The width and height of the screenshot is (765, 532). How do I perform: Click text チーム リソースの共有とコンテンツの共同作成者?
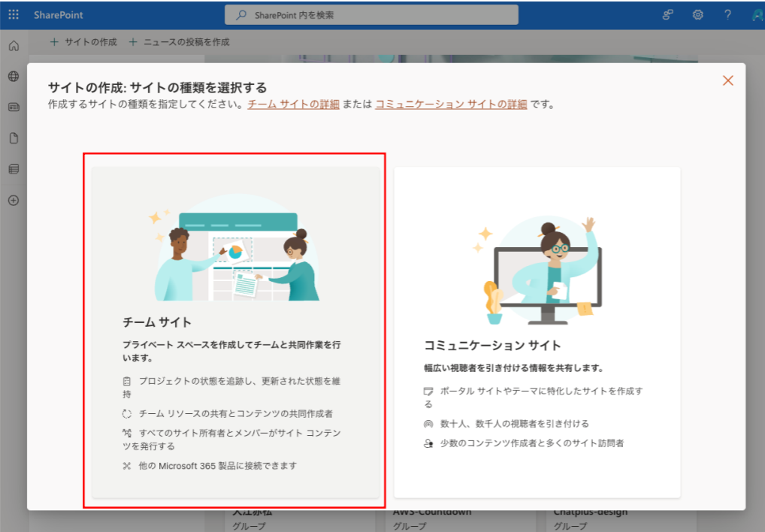236,413
